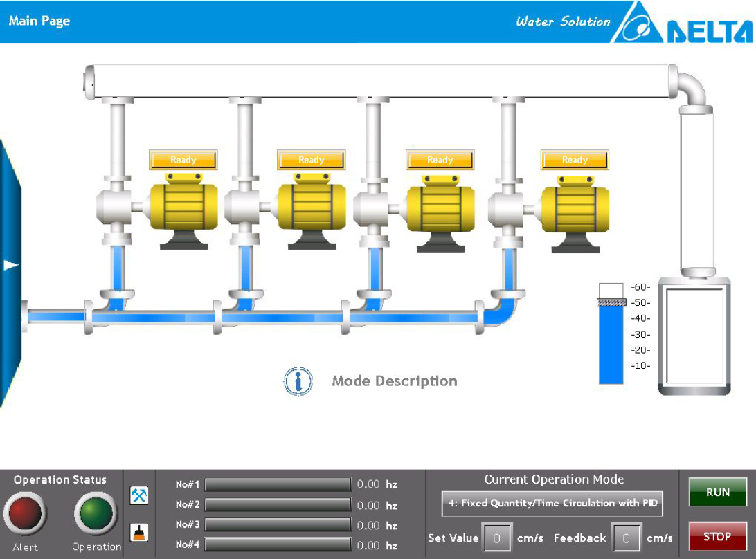The width and height of the screenshot is (756, 559).
Task: Click the fourth pump Ready status label
Action: pyautogui.click(x=575, y=160)
